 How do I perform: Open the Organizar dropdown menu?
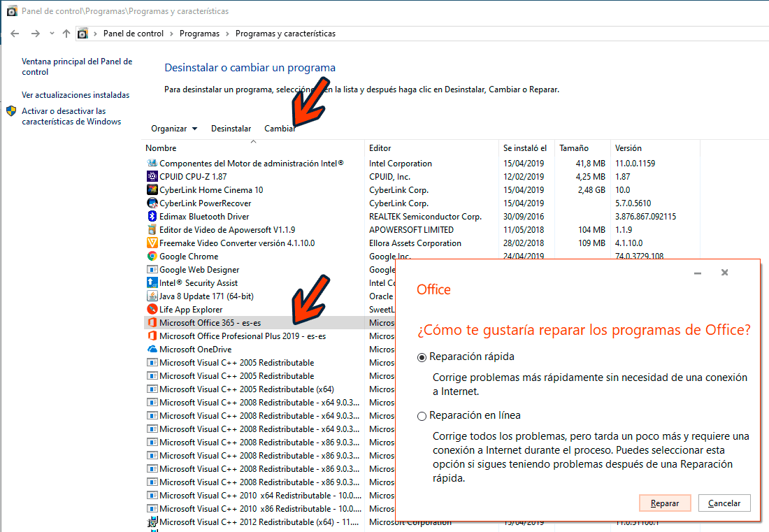pos(174,129)
